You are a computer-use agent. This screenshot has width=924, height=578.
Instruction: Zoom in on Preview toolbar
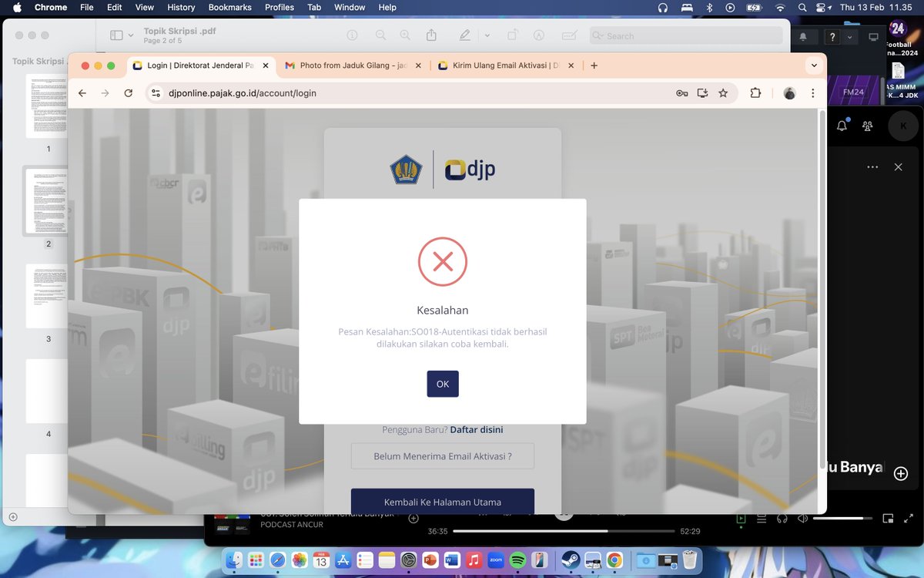pos(405,35)
